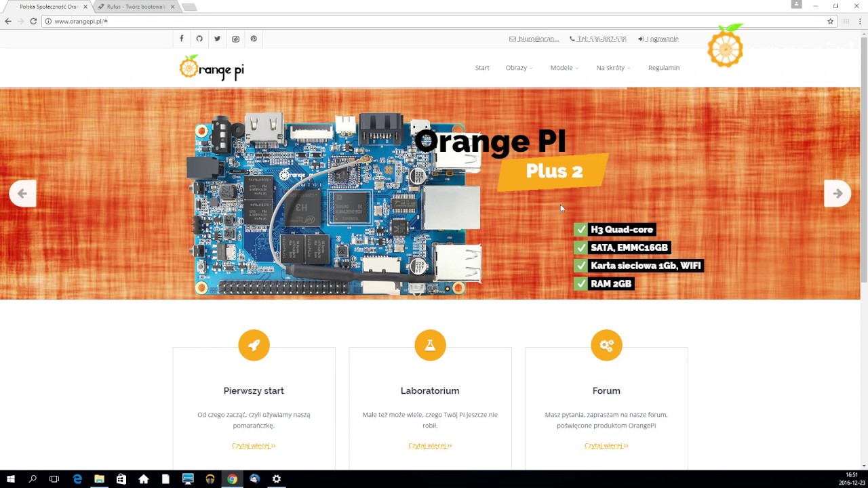Open the Instagram social icon
This screenshot has height=488, width=868.
pyautogui.click(x=235, y=39)
